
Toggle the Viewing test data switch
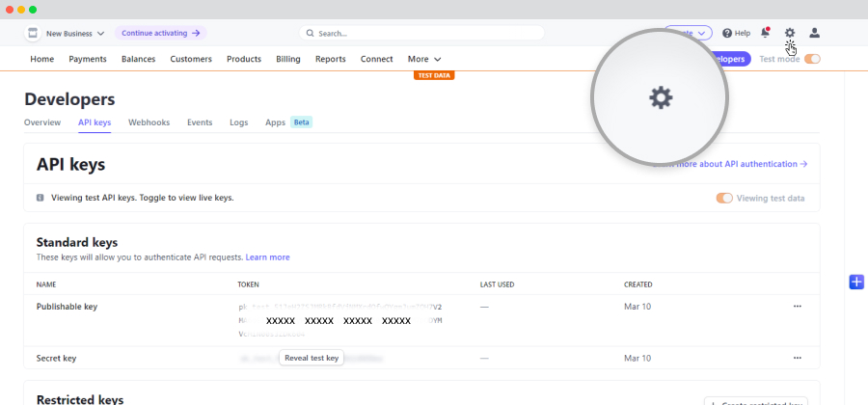pyautogui.click(x=724, y=198)
